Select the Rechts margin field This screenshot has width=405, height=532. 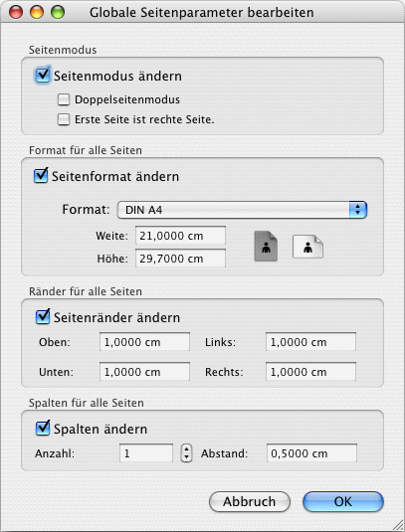(310, 372)
